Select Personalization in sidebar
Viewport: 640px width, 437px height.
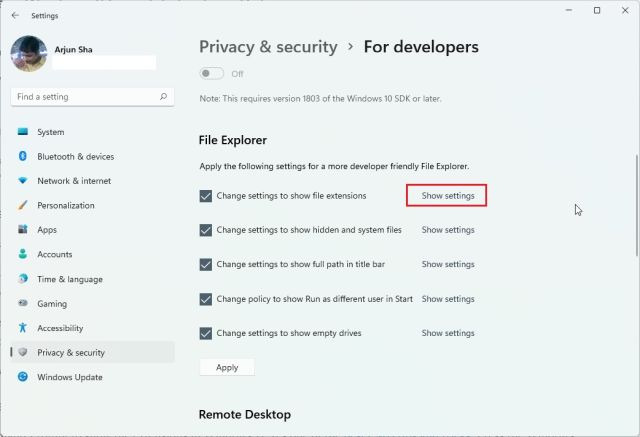click(x=93, y=205)
